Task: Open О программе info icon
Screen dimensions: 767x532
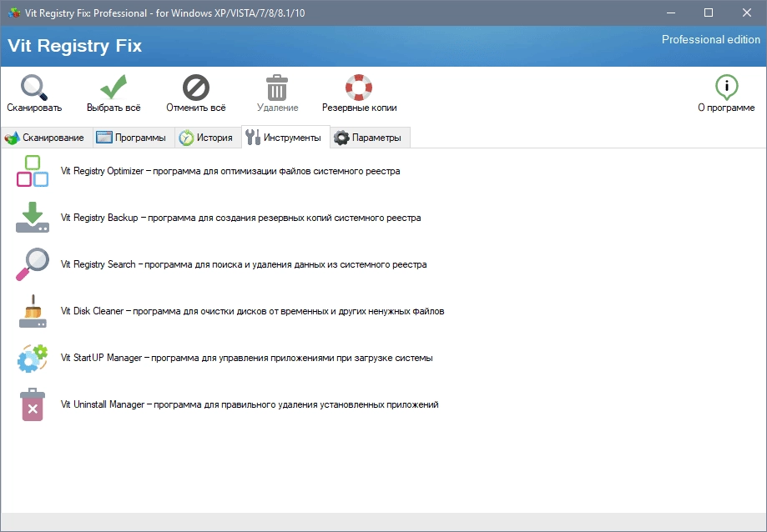Action: tap(726, 88)
